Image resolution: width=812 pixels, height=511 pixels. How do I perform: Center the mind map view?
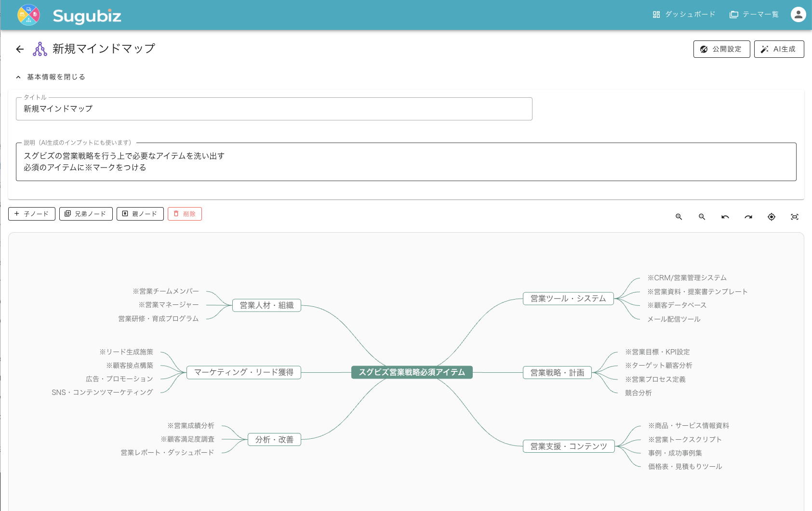point(771,217)
